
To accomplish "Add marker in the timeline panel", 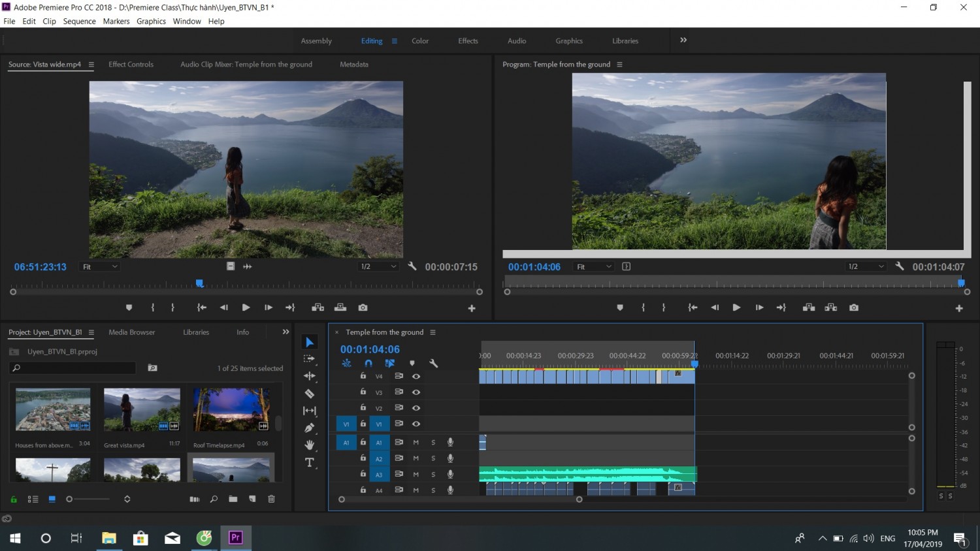I will click(x=412, y=364).
